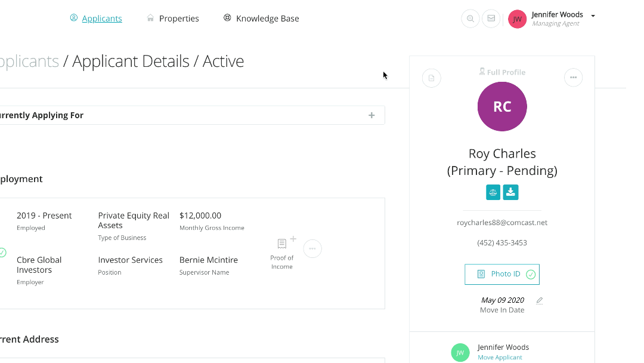Viewport: 644px width, 363px height.
Task: Open the Jennifer Woods user dropdown
Action: pos(593,16)
